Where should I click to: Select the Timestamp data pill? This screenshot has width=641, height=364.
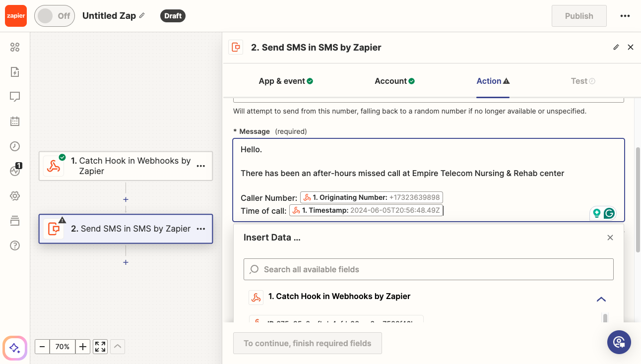pos(366,210)
